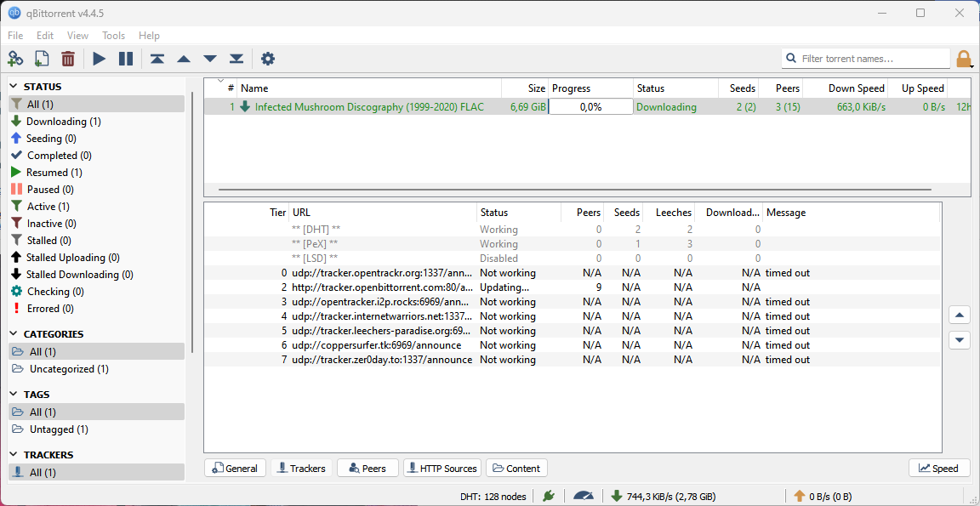Viewport: 980px width, 506px height.
Task: Click the sidebar vertical scrollbar
Action: tap(192, 222)
